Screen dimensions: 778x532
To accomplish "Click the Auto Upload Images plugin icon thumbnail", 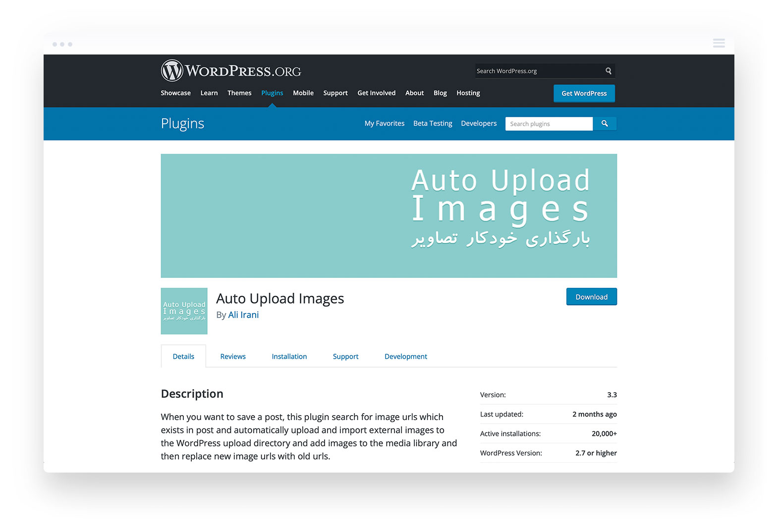I will (184, 311).
